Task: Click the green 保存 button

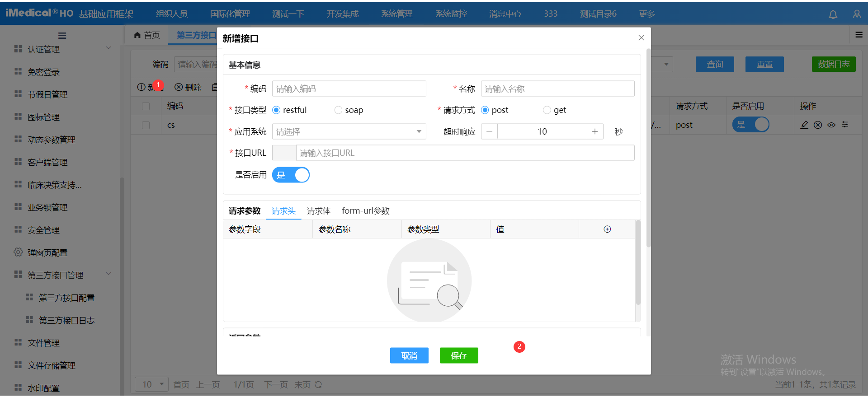Action: pyautogui.click(x=459, y=355)
